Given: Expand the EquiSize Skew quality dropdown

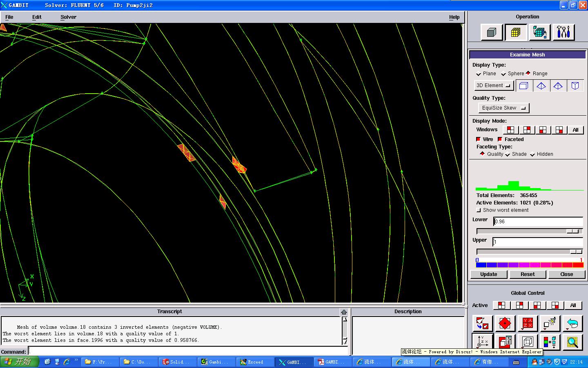Looking at the screenshot, I should (503, 108).
